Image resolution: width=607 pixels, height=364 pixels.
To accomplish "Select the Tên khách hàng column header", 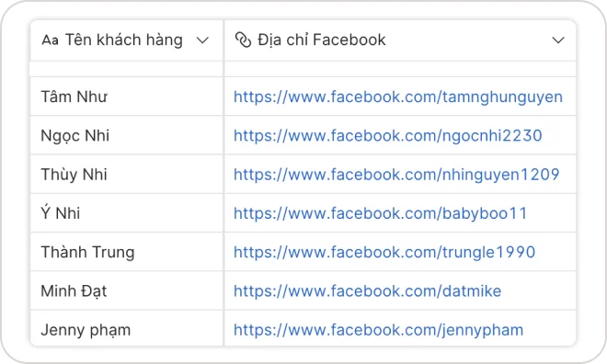I will pyautogui.click(x=126, y=40).
